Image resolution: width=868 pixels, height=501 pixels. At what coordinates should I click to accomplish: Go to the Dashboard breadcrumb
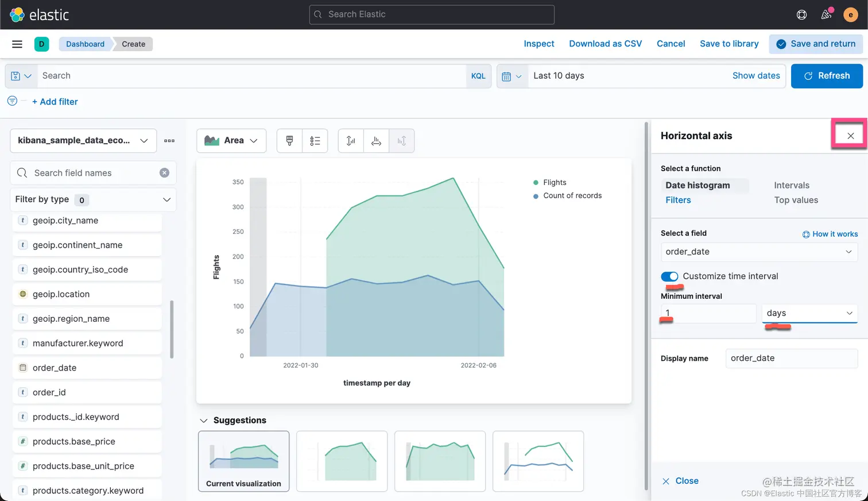(85, 44)
